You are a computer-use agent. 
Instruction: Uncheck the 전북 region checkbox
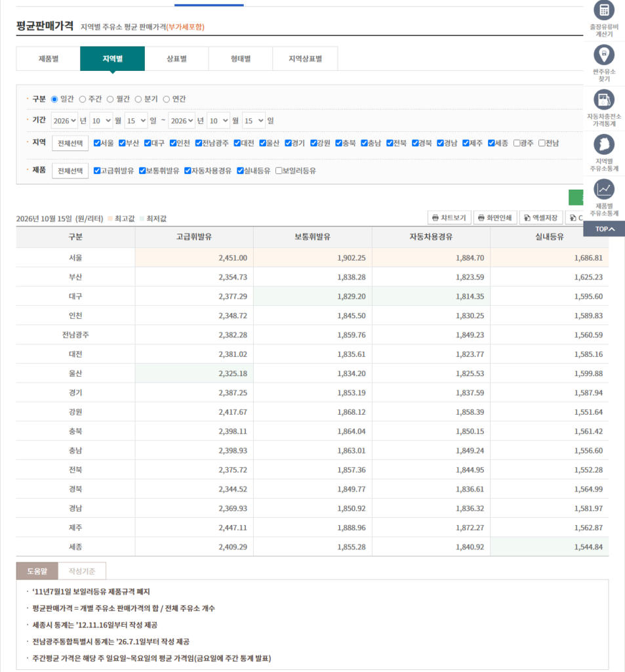point(390,143)
